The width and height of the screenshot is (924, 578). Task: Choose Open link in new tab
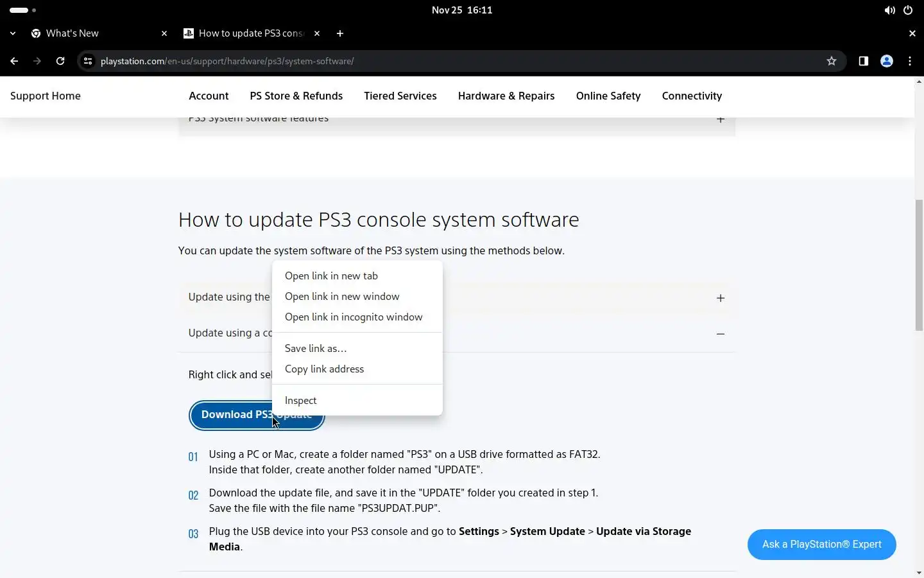pos(357,276)
